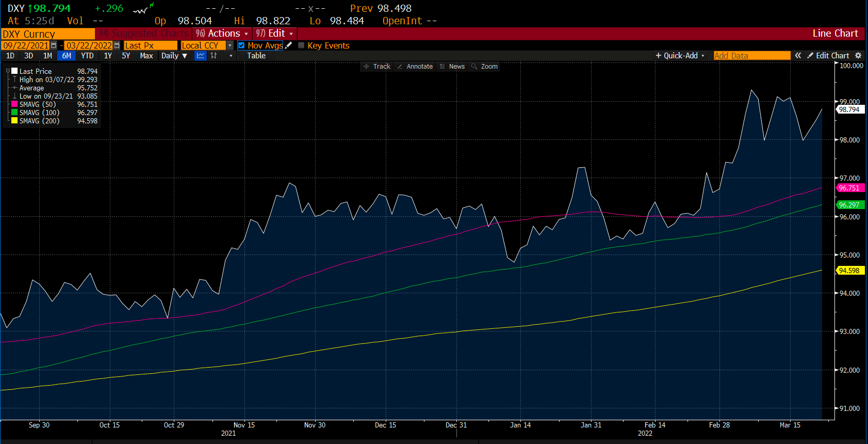Open the Actions menu

[222, 34]
